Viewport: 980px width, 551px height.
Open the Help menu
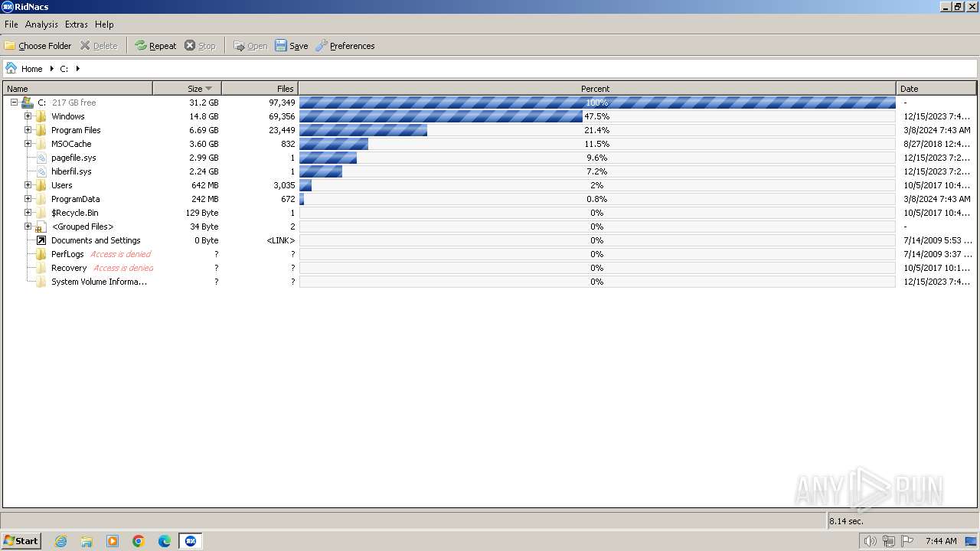pyautogui.click(x=104, y=24)
